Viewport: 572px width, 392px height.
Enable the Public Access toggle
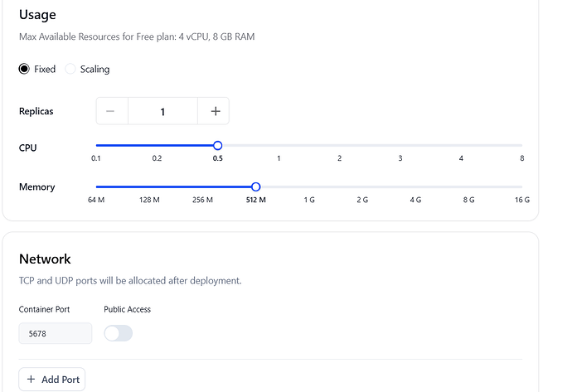click(x=119, y=333)
